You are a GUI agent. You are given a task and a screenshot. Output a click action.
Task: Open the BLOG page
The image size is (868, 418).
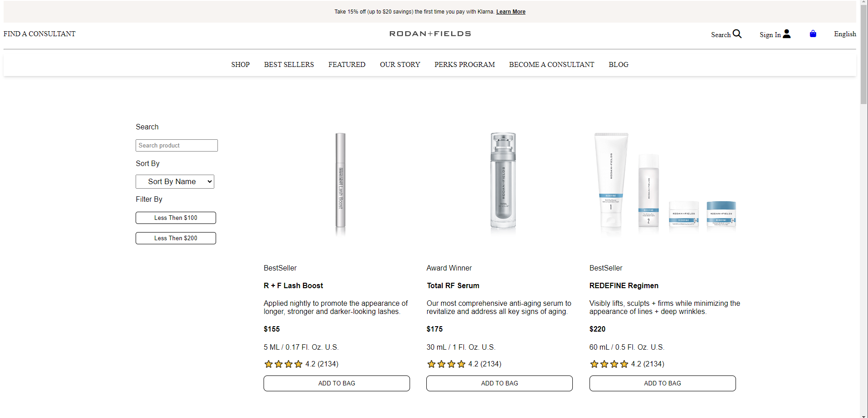coord(618,64)
